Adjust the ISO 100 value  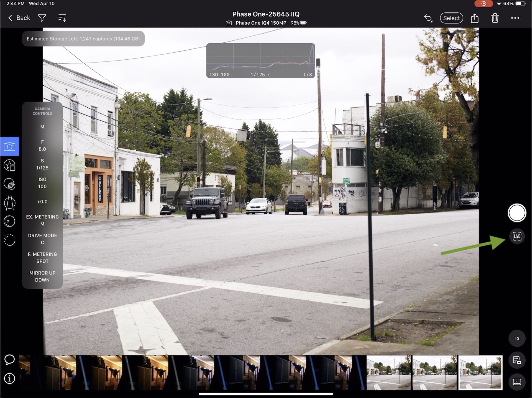(x=42, y=183)
